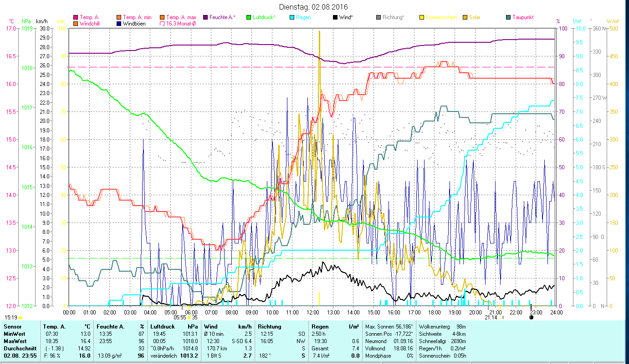Click the 'Sichtweite 4-8km' entry

442,334
